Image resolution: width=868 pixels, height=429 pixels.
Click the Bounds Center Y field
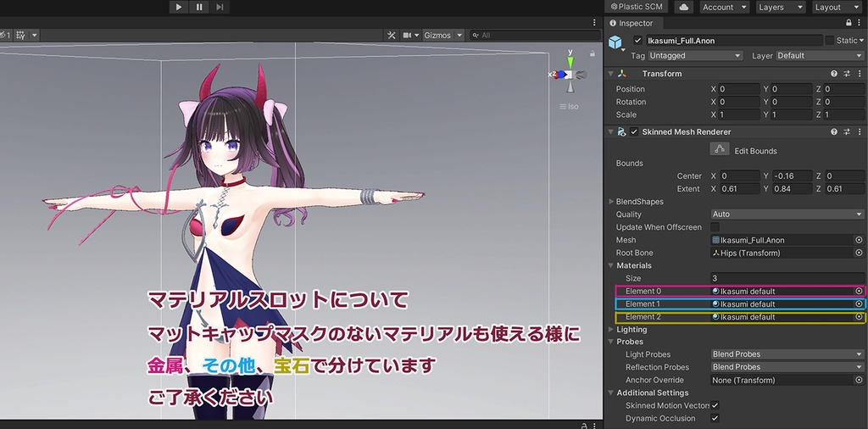click(792, 176)
